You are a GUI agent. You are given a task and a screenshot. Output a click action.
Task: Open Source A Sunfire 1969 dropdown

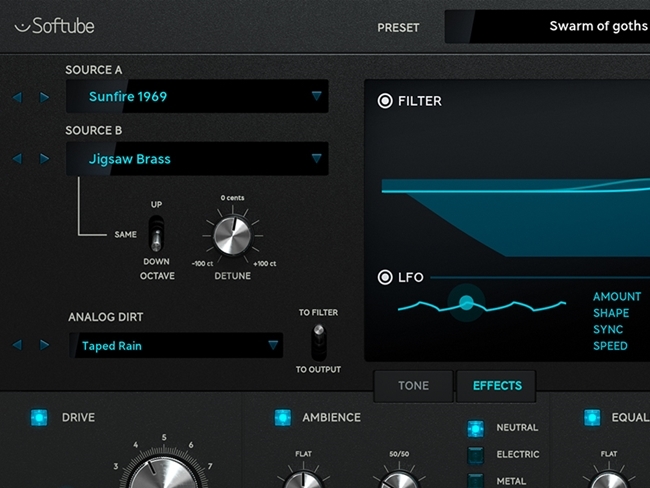click(197, 96)
